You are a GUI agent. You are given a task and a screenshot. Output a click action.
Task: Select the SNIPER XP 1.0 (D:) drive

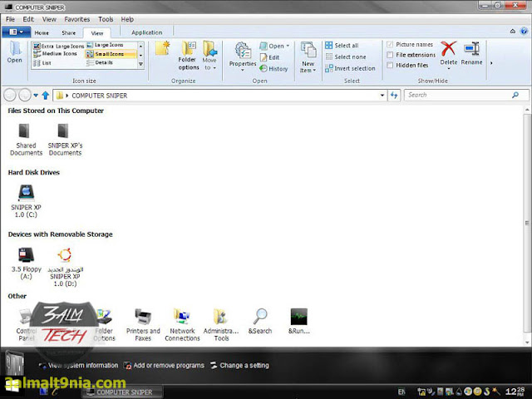pyautogui.click(x=65, y=267)
